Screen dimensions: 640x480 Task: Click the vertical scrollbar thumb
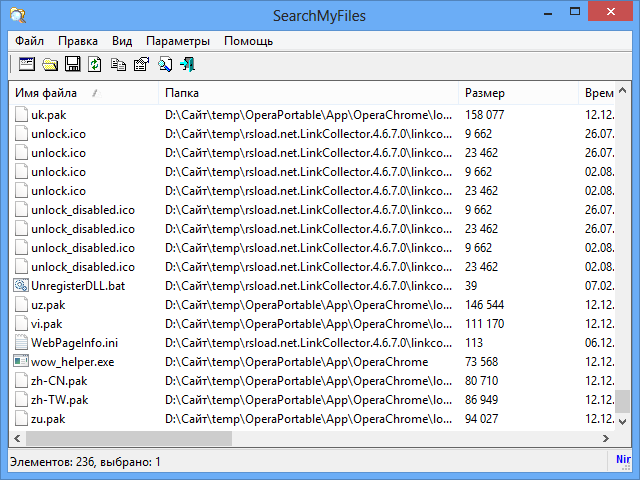(622, 401)
